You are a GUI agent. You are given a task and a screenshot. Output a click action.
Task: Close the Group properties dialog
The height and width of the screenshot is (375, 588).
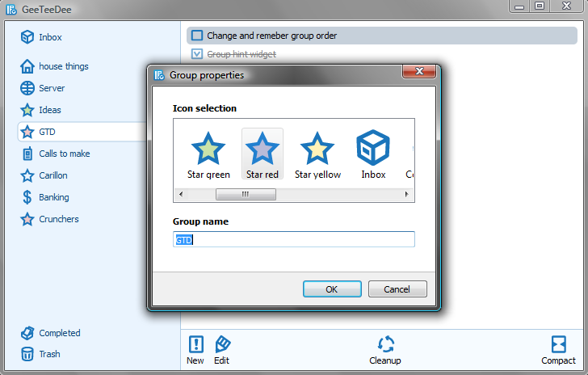coord(420,74)
